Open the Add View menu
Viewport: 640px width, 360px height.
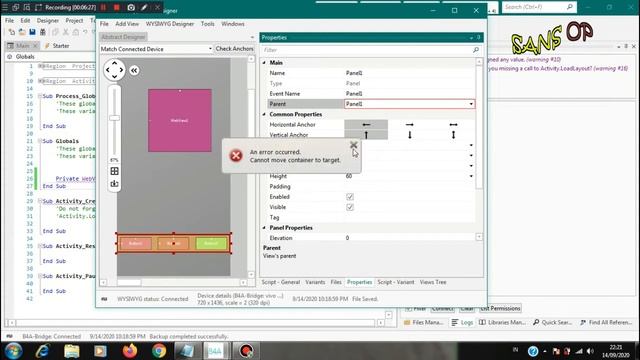(127, 24)
